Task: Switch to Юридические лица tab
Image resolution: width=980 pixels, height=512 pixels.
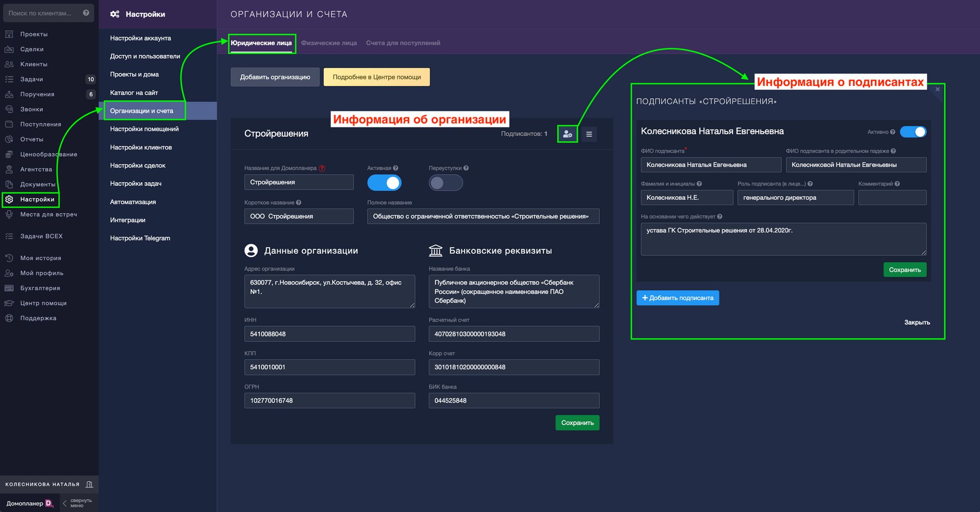Action: pyautogui.click(x=261, y=43)
